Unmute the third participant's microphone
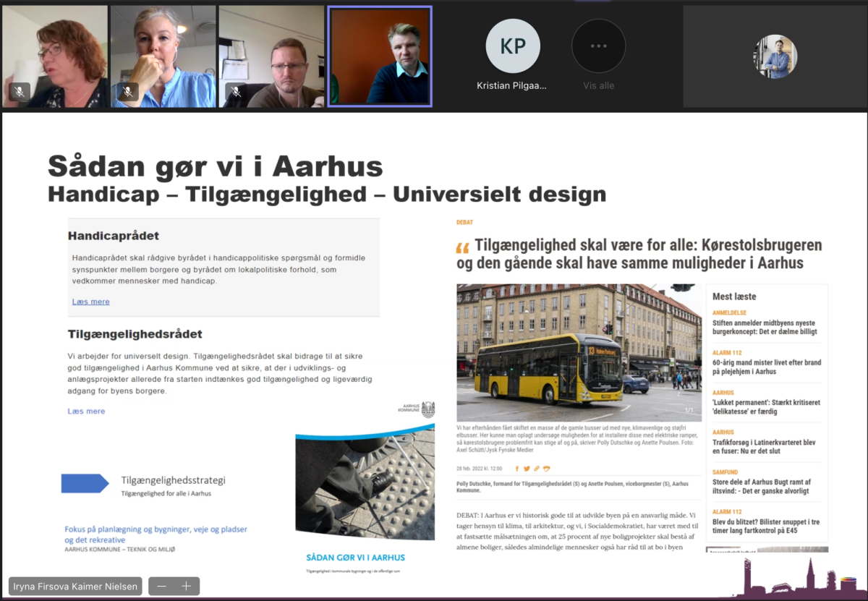The width and height of the screenshot is (868, 601). (235, 92)
